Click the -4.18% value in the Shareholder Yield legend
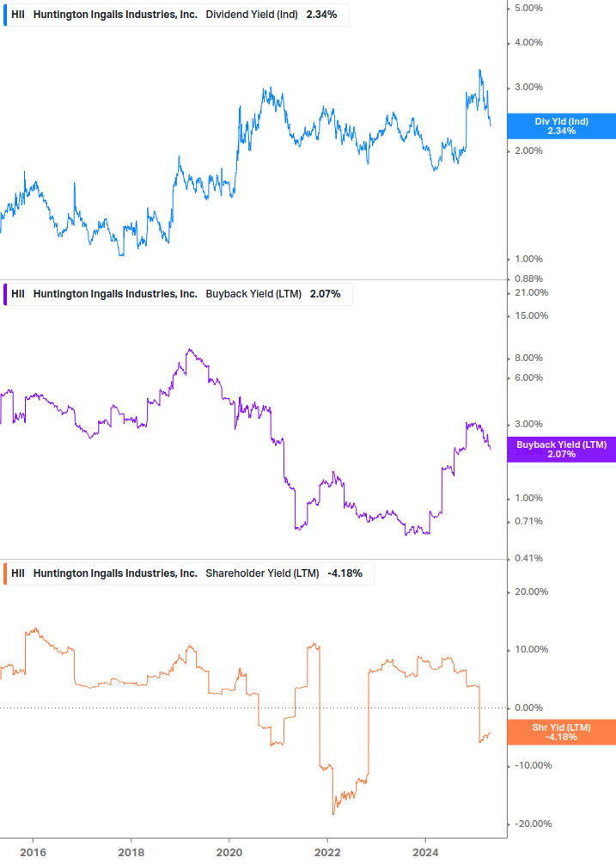Image resolution: width=616 pixels, height=864 pixels. click(345, 573)
